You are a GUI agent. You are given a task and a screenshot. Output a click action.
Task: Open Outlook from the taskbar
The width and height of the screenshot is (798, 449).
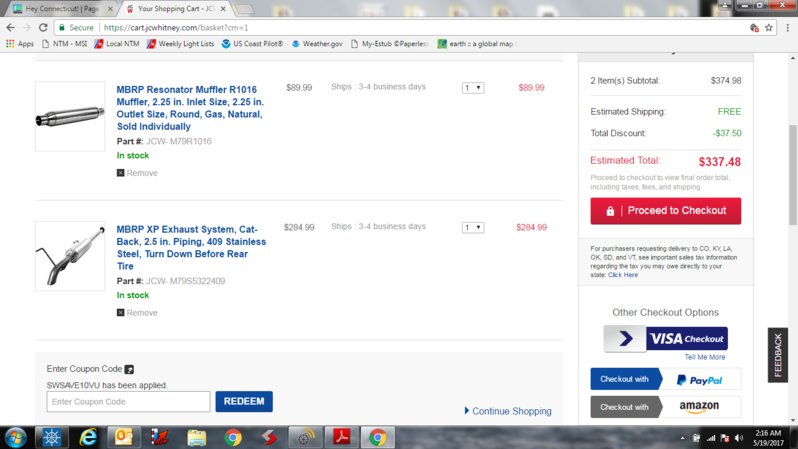(x=124, y=437)
